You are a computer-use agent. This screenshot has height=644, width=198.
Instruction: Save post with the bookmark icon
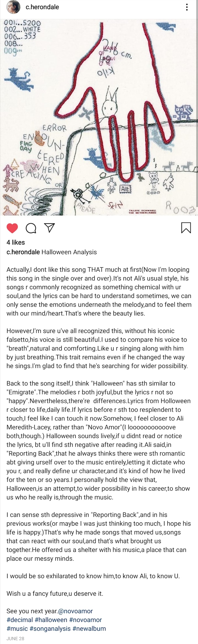(x=186, y=228)
